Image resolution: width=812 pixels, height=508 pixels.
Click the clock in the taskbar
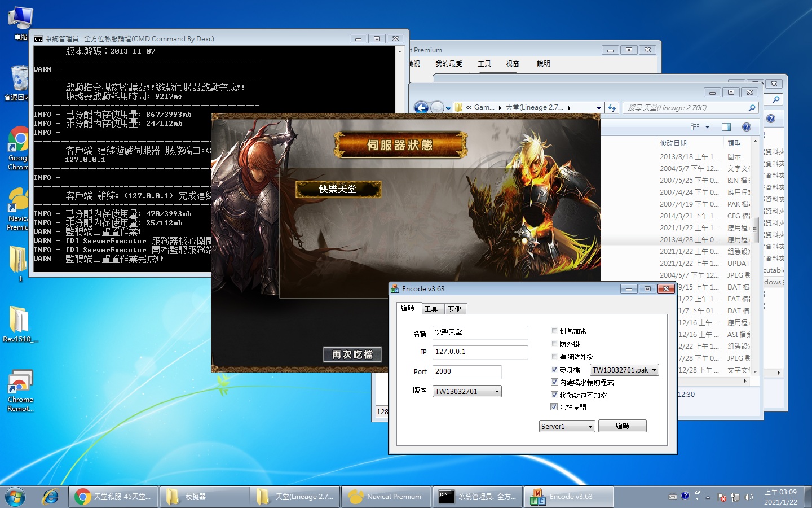[780, 497]
